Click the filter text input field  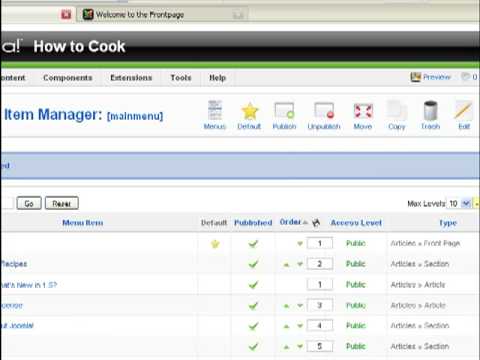click(7, 203)
